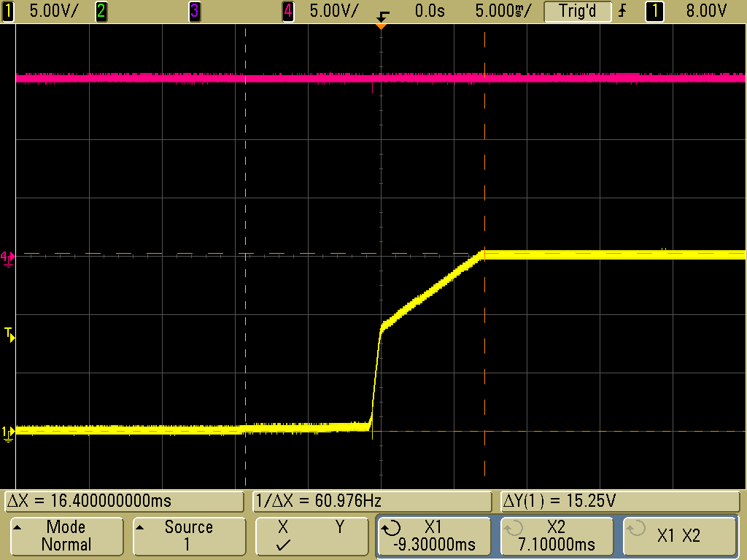Select the channel 2 indicator box
Screen dimensions: 747x560
click(x=101, y=11)
